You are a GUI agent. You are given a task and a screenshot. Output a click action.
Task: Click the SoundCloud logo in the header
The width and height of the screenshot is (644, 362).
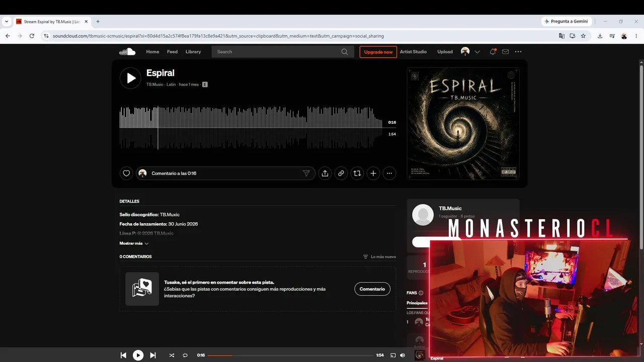pos(127,52)
